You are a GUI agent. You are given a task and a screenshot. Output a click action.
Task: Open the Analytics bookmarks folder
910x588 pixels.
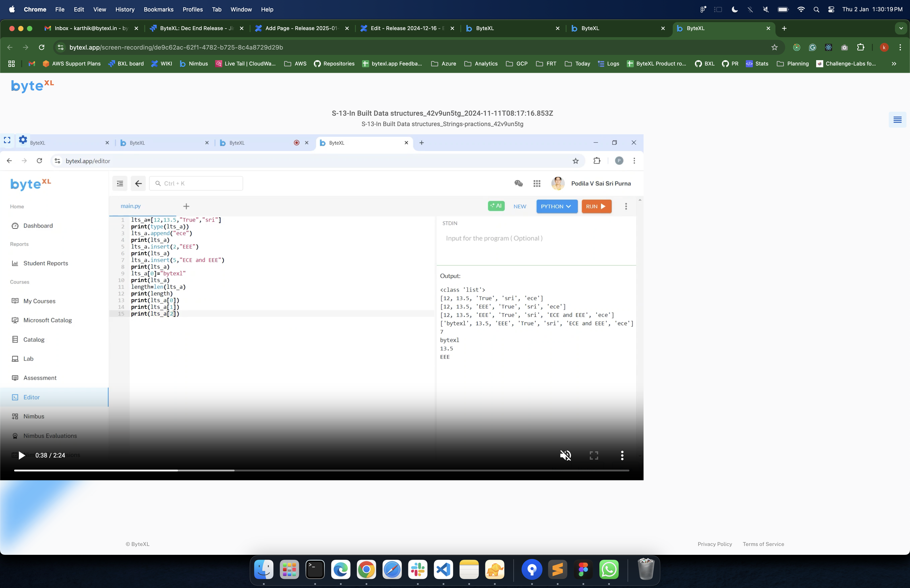481,64
